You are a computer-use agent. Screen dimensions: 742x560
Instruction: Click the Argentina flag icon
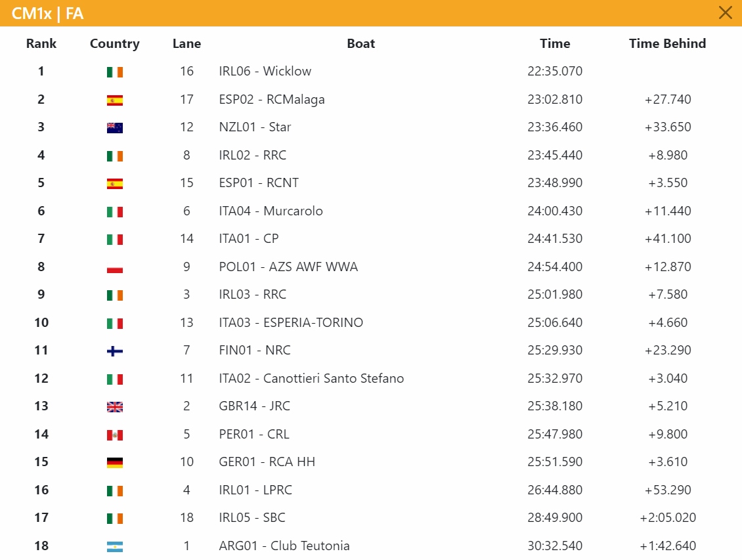click(114, 546)
